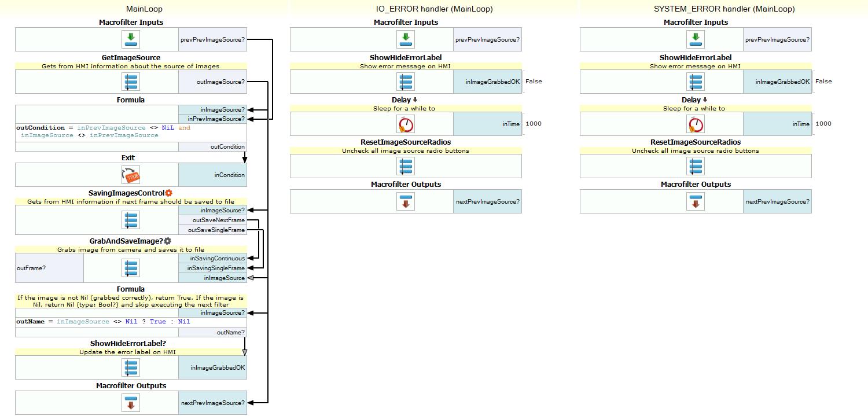Click the GrabAndSaveImage macrofilter icon
Image resolution: width=868 pixels, height=416 pixels.
(x=131, y=268)
